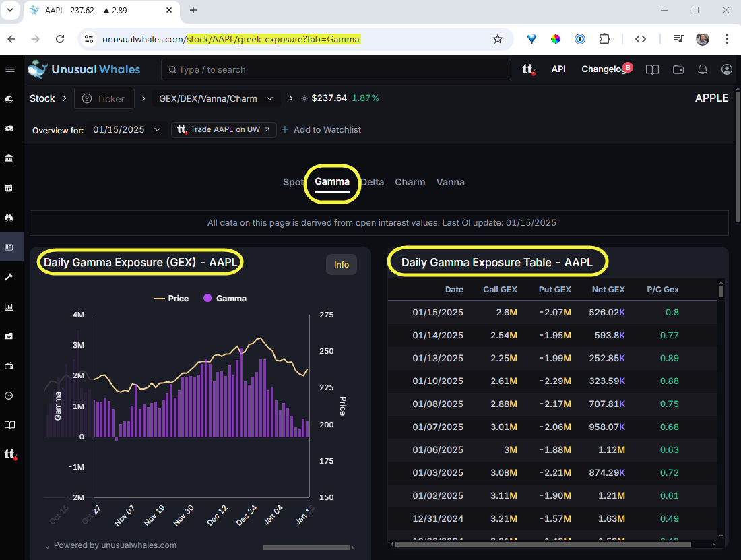
Task: Open the tastytrade logo in left sidebar
Action: coord(10,454)
